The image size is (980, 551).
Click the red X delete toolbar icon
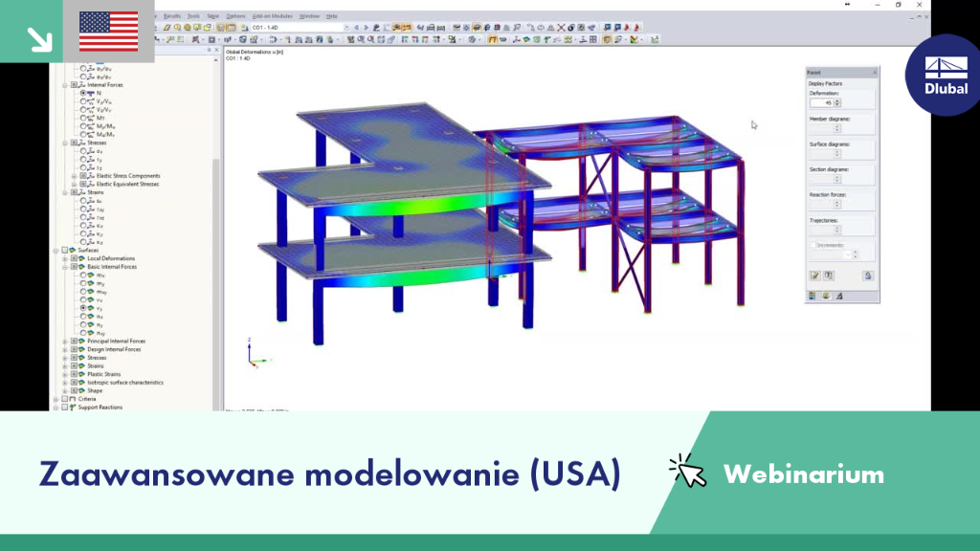[561, 28]
